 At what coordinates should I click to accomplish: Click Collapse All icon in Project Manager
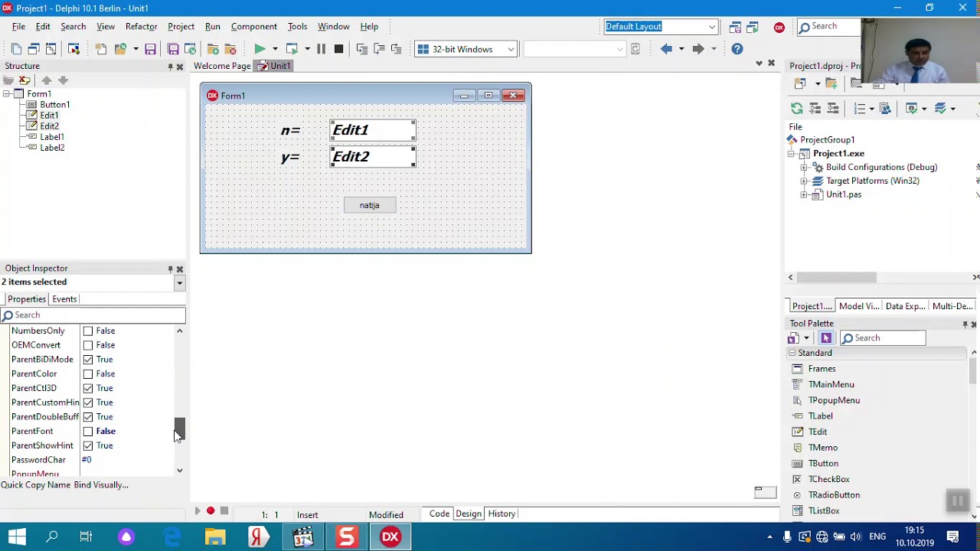833,109
